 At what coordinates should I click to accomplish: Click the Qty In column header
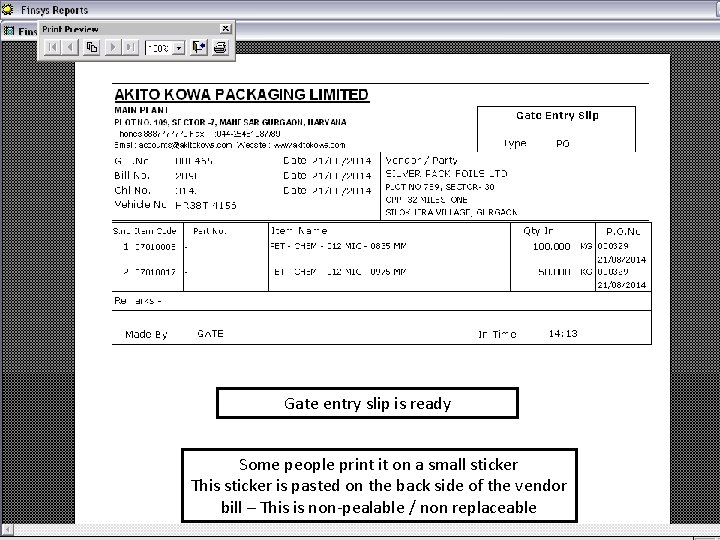click(x=538, y=231)
